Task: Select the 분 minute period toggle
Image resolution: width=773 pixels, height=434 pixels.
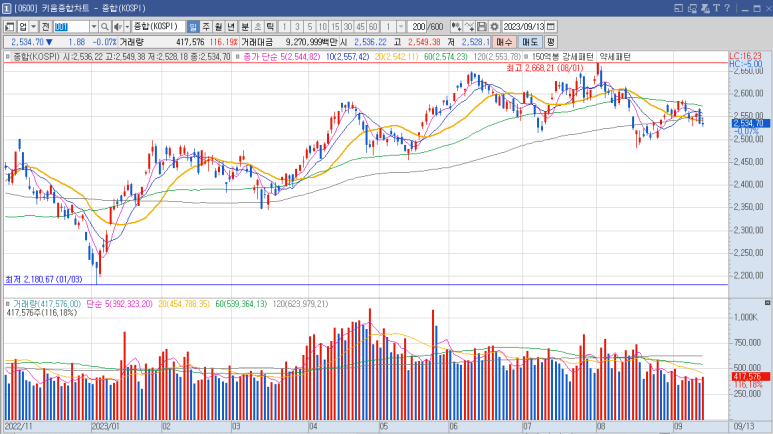Action: coord(245,27)
